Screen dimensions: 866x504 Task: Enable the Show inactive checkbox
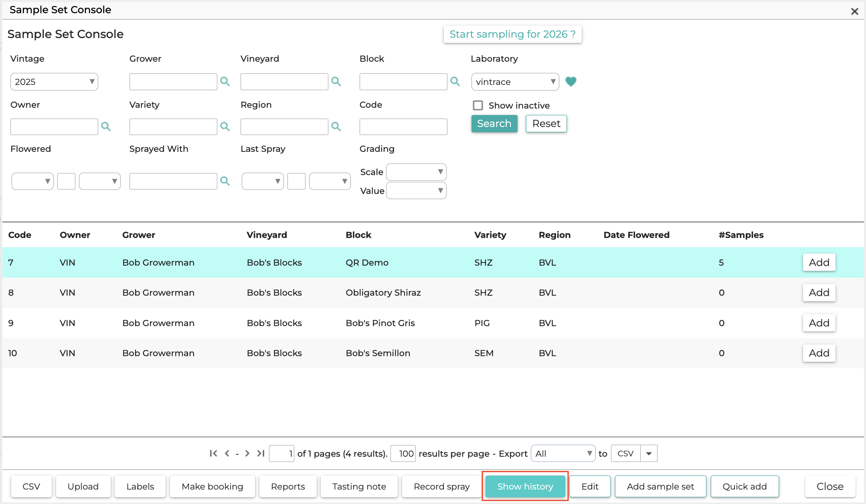pyautogui.click(x=478, y=105)
